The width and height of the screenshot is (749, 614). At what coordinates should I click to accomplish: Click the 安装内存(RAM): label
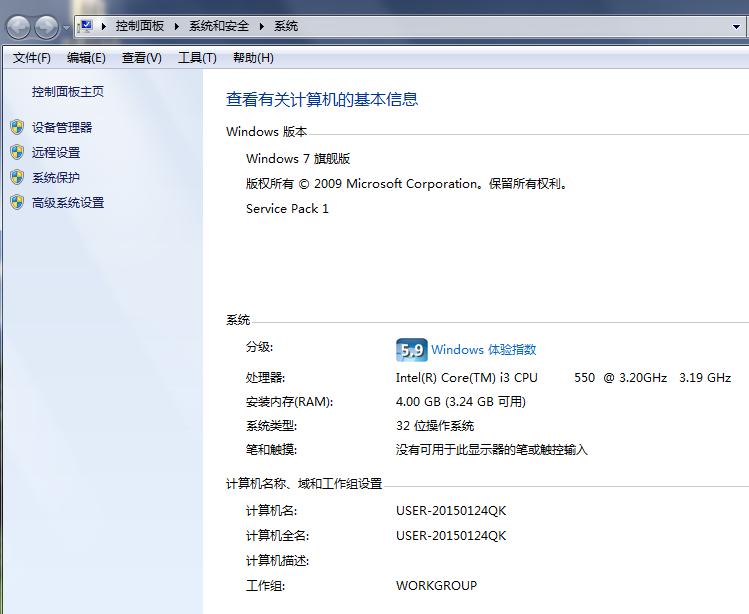tap(289, 401)
